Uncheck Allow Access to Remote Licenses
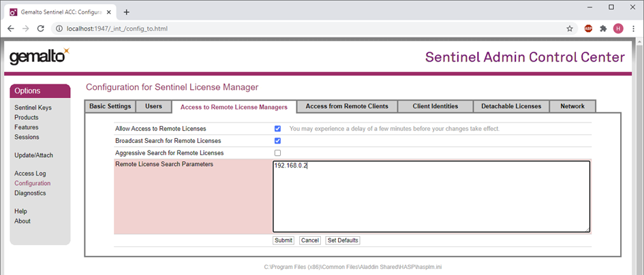Screen dimensions: 644x275 click(277, 129)
